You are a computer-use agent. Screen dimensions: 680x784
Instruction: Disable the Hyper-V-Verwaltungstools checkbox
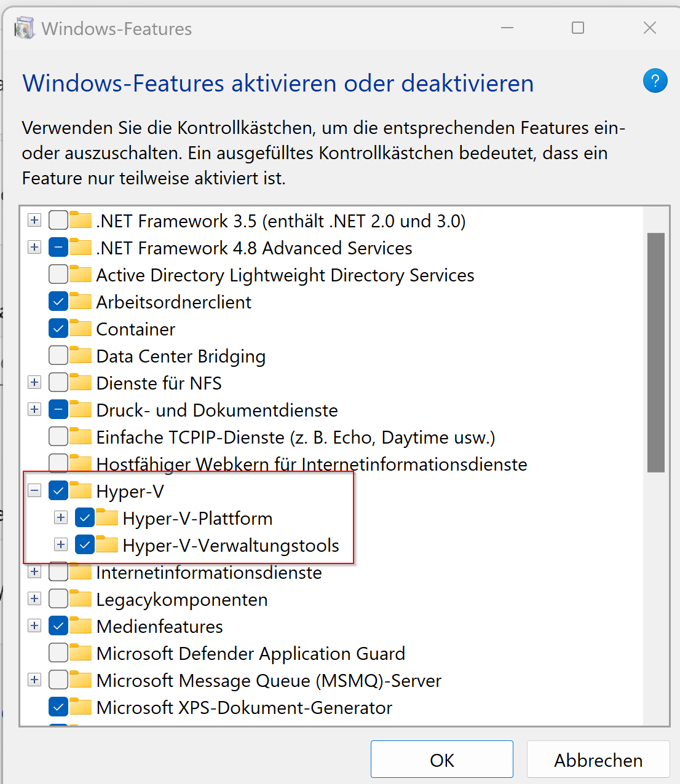[84, 544]
